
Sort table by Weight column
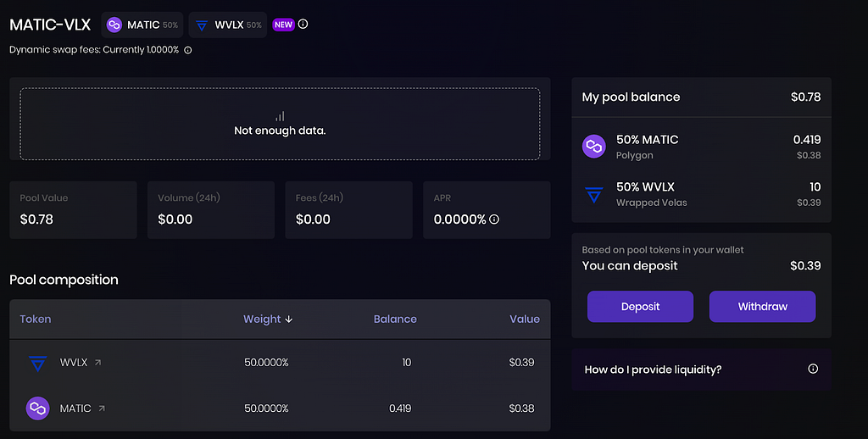(268, 319)
